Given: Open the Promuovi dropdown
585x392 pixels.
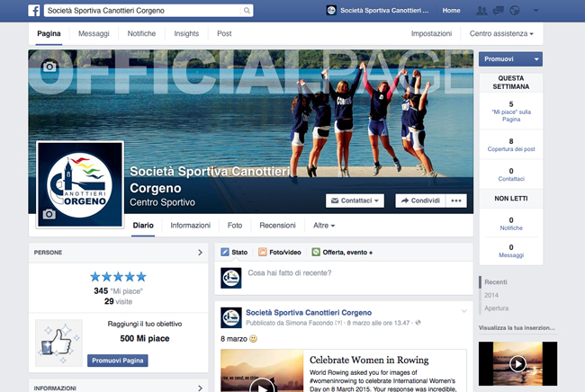Looking at the screenshot, I should [x=510, y=58].
